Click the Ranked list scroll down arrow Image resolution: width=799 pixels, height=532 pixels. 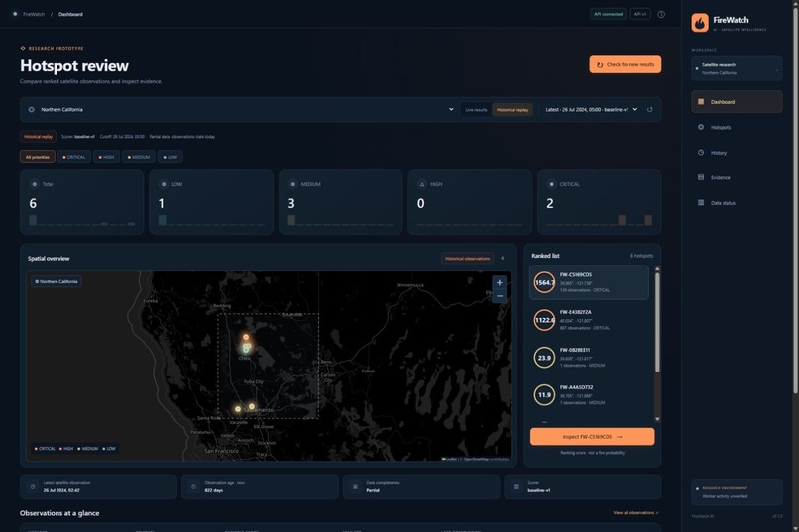tap(657, 419)
